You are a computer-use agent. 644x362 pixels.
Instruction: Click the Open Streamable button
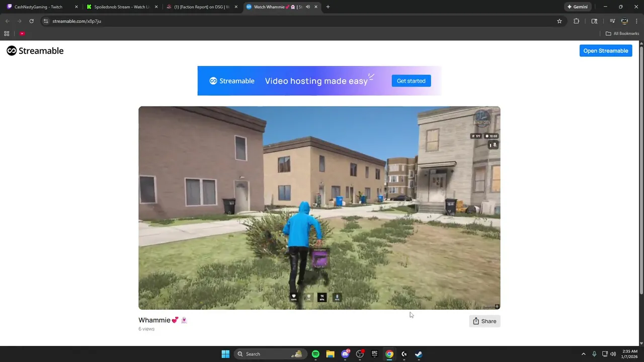pyautogui.click(x=606, y=51)
